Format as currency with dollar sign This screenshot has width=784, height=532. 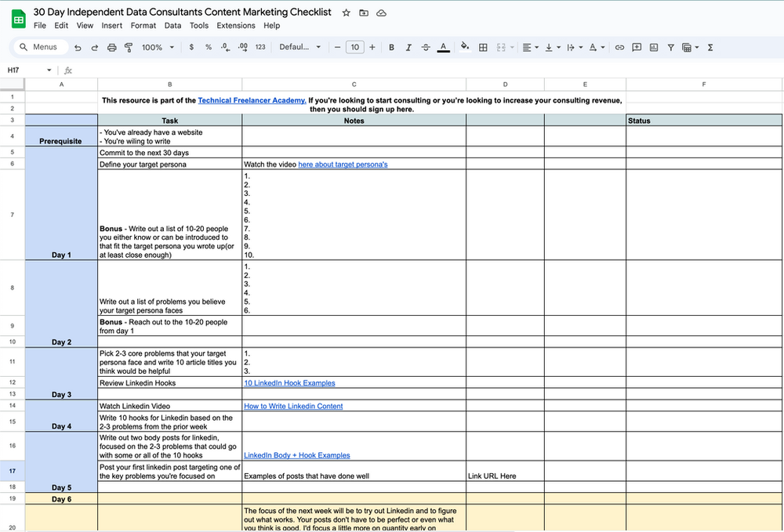point(191,47)
